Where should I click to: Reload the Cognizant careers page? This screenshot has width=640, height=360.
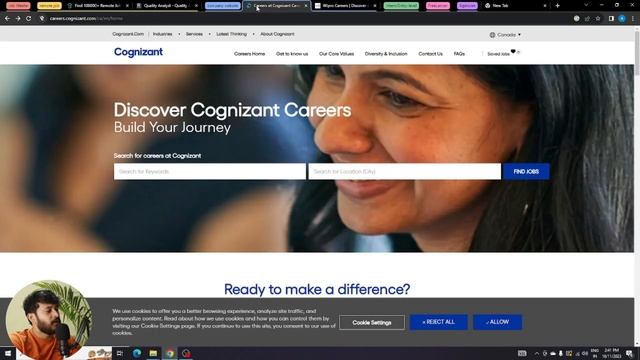29,18
